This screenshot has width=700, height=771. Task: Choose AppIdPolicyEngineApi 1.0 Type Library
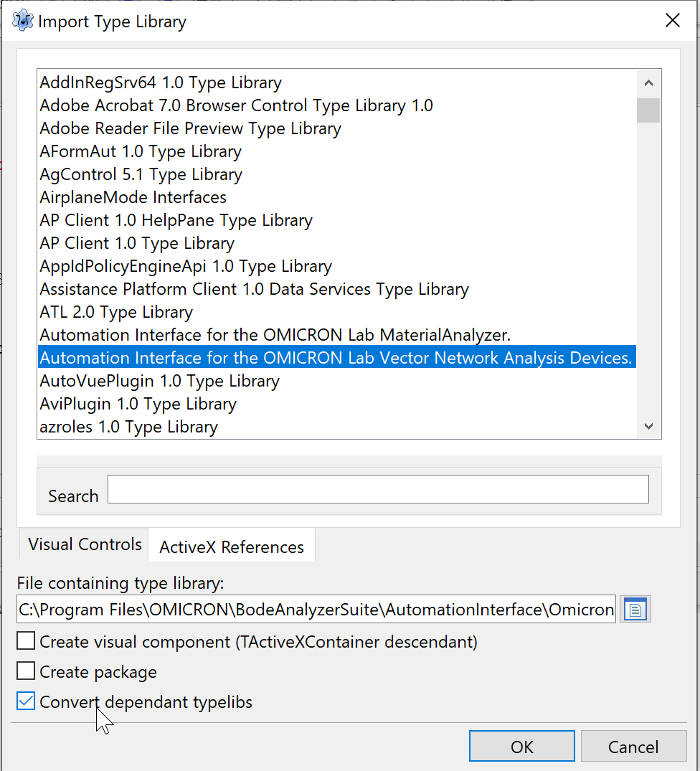(x=337, y=266)
